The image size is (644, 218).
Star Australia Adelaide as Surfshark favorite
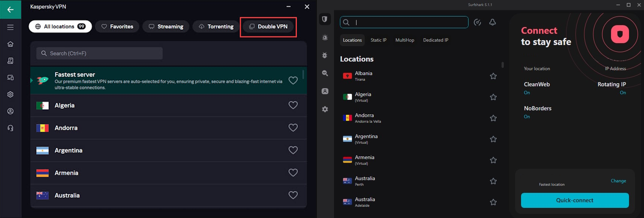[493, 202]
